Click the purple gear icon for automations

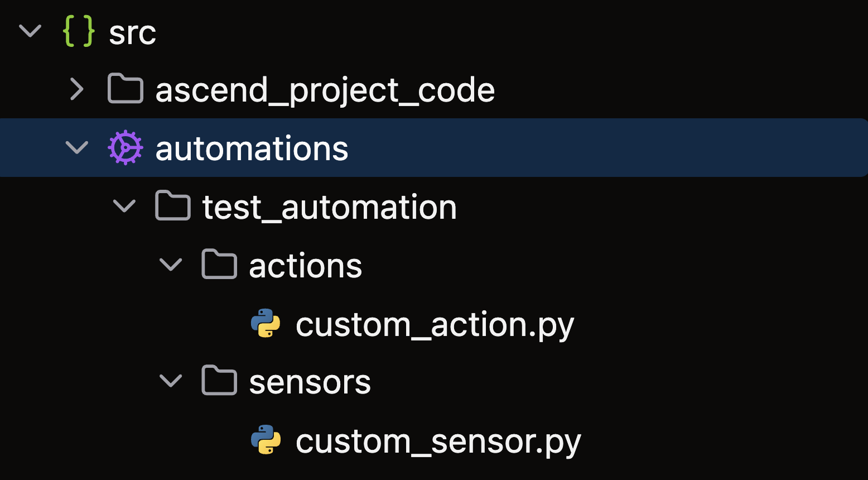pos(125,148)
